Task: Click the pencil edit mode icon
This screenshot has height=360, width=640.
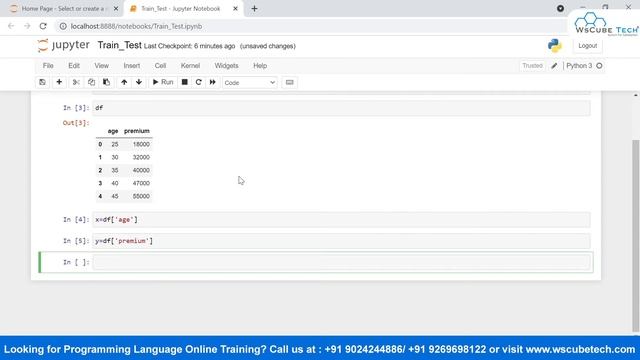Action: 554,66
